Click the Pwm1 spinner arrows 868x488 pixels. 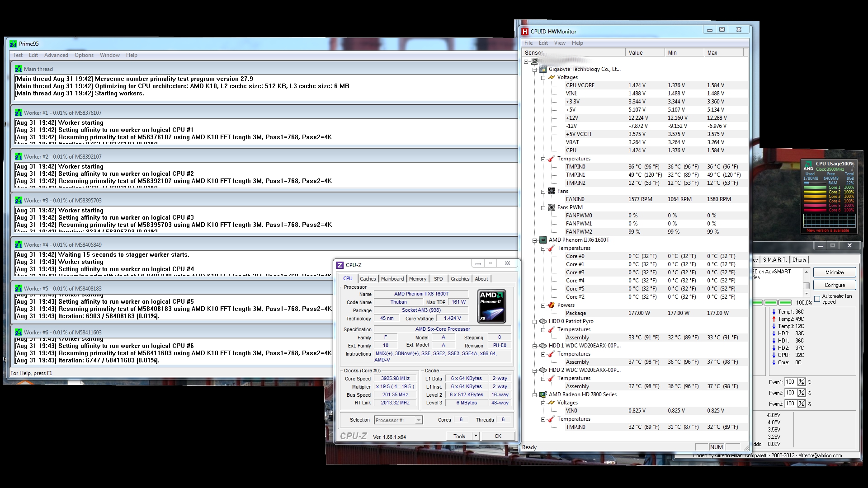[x=802, y=382]
